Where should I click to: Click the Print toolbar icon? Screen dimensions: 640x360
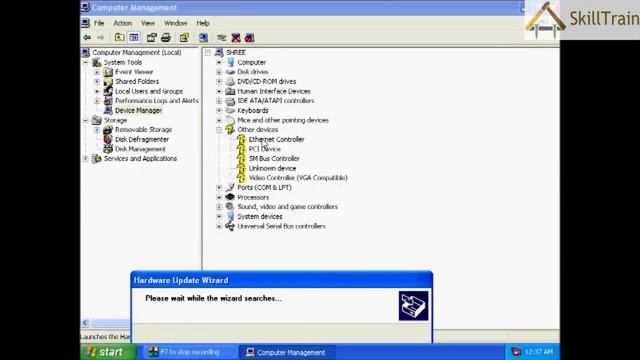pos(166,38)
